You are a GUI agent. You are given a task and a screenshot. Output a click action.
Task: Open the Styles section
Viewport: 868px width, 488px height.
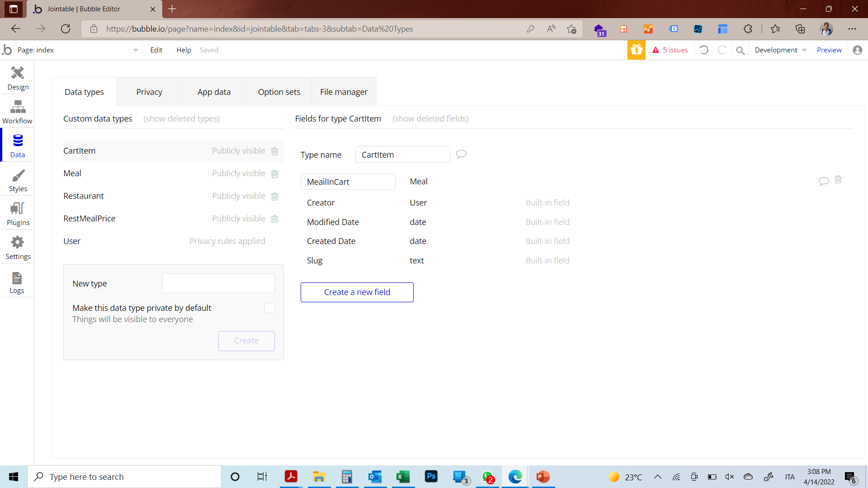pos(18,180)
